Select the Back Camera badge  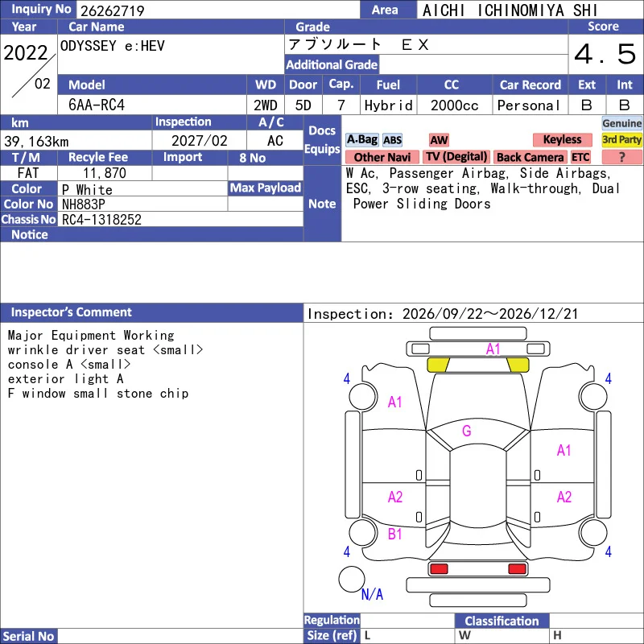530,157
